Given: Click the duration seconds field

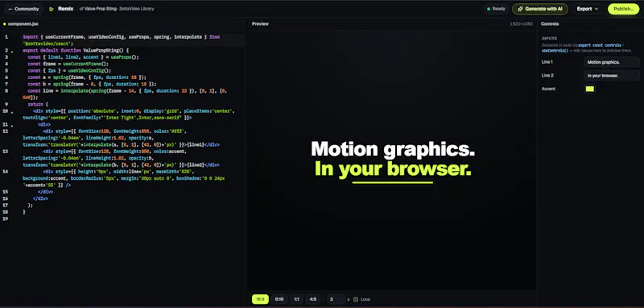Looking at the screenshot, I should pos(336,299).
